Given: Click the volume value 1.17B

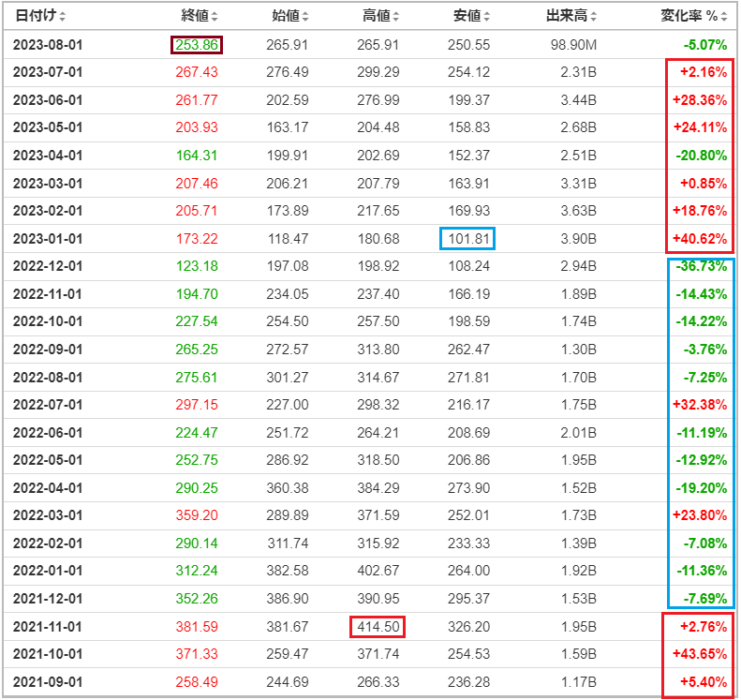Looking at the screenshot, I should (578, 682).
